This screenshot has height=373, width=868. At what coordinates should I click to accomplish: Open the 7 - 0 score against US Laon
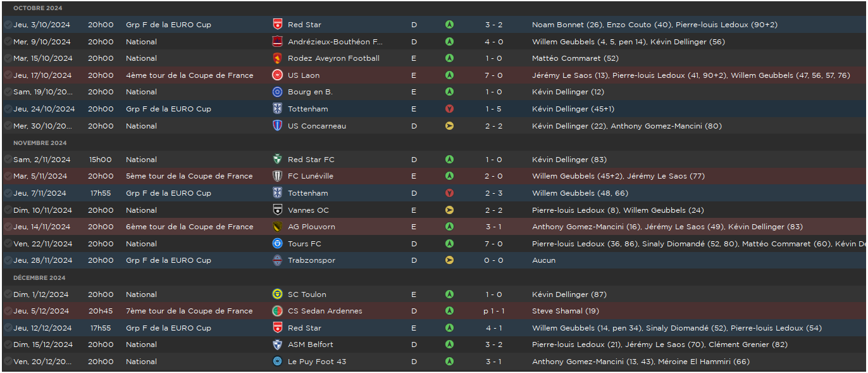click(x=494, y=75)
